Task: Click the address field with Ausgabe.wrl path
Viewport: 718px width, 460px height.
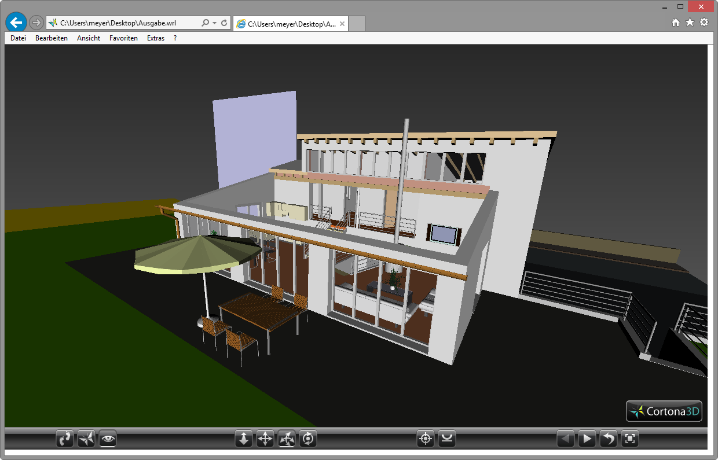Action: tap(124, 22)
